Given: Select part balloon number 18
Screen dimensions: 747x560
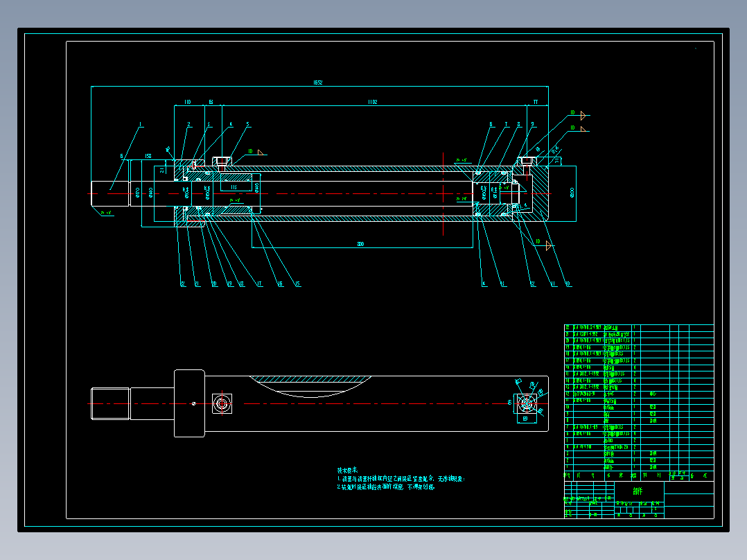Looking at the screenshot, I should tap(242, 283).
